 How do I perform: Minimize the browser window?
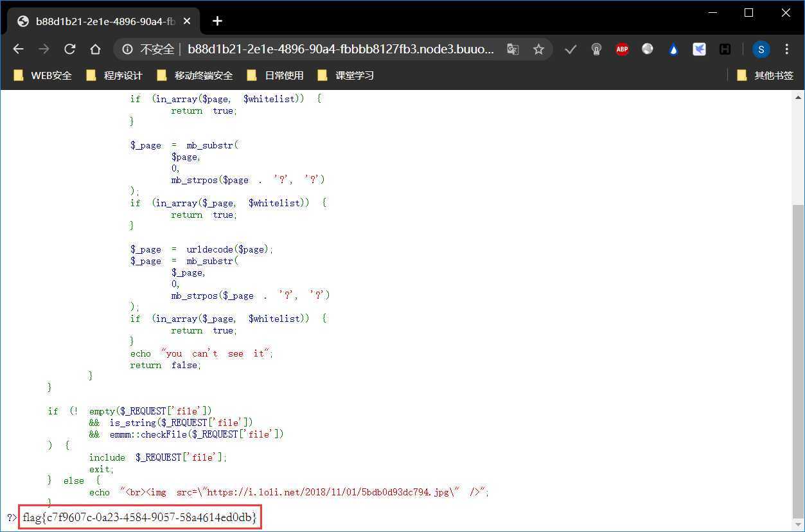[711, 12]
